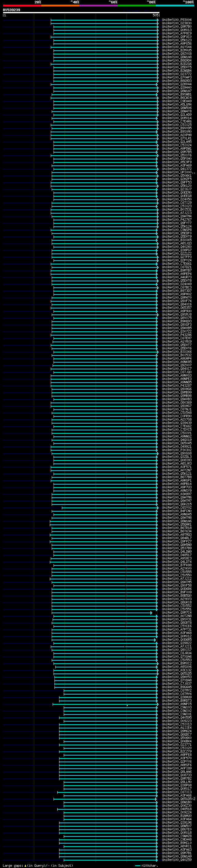Open the UniRef100_Q9M7B0 hit
Screen dimensions: 197x868
(x=176, y=26)
